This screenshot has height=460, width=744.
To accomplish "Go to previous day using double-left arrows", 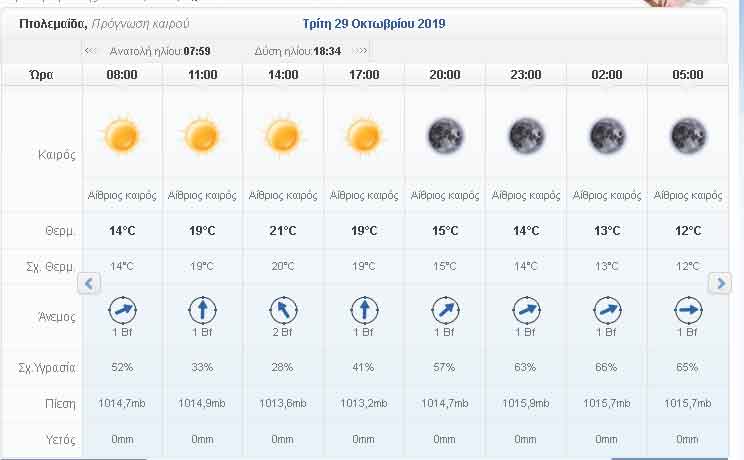I will 90,51.
